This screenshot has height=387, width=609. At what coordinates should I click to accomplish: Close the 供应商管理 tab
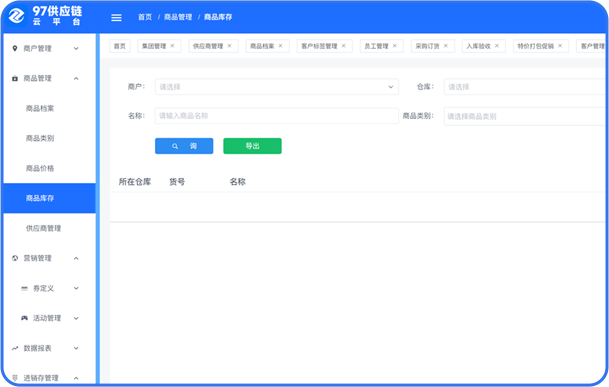pos(229,46)
